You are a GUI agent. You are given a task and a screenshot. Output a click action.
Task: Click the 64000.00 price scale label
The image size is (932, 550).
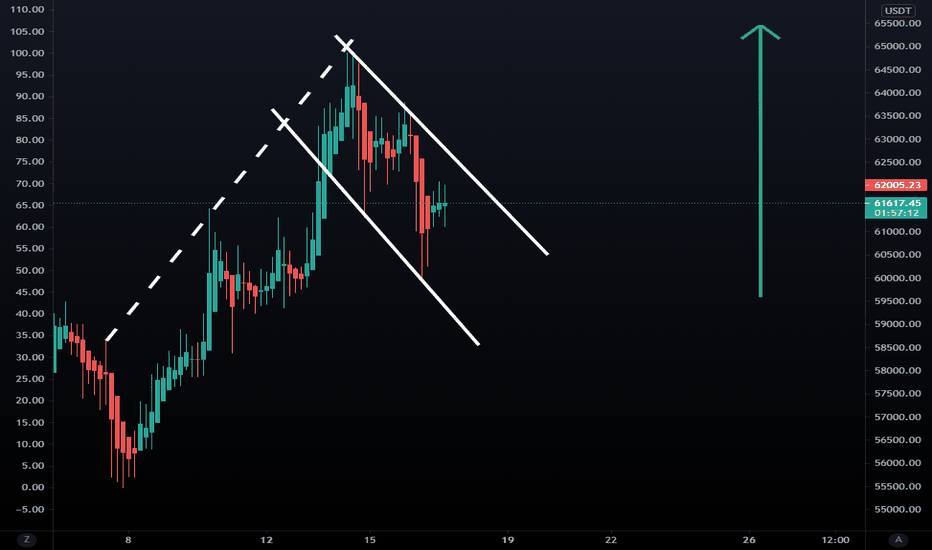coord(898,93)
